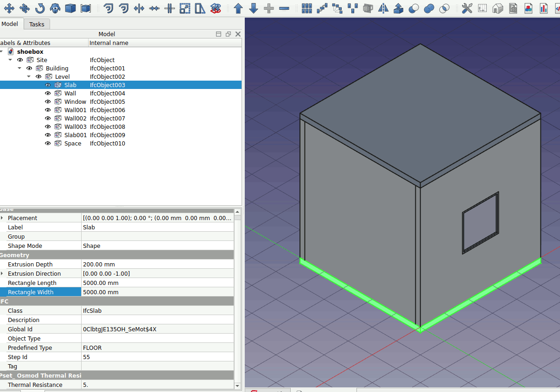Open the wrench and screwdriver utilities icon

[x=467, y=8]
